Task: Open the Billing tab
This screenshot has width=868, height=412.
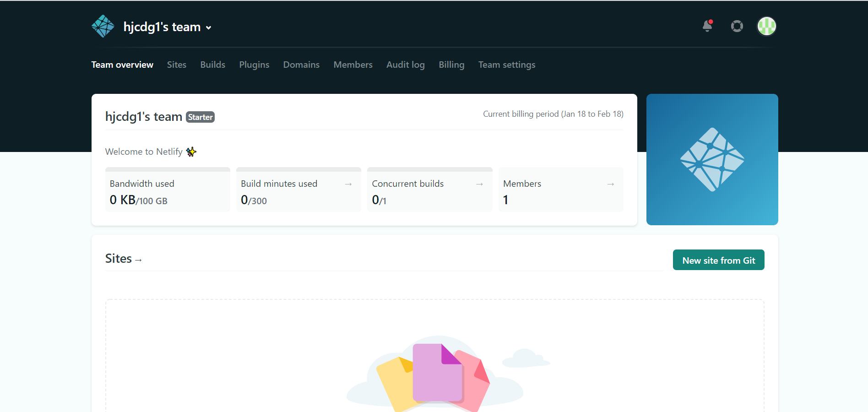Action: pos(451,65)
